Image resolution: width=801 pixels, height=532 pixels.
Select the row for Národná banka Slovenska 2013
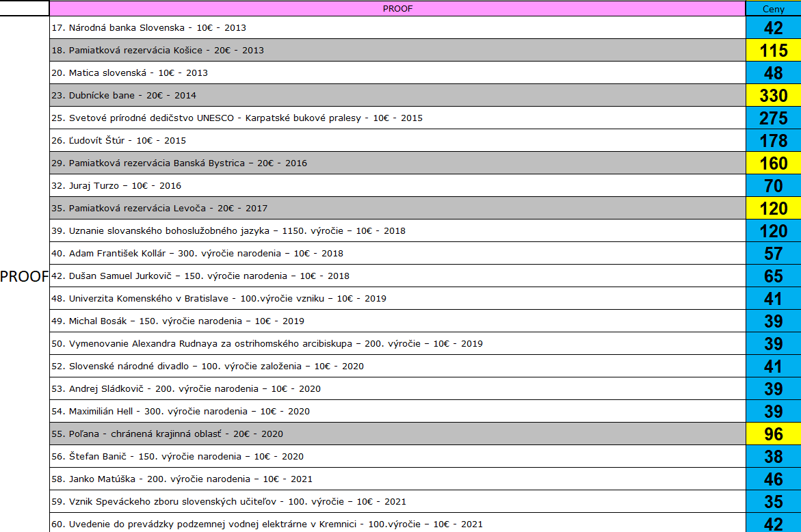274,28
